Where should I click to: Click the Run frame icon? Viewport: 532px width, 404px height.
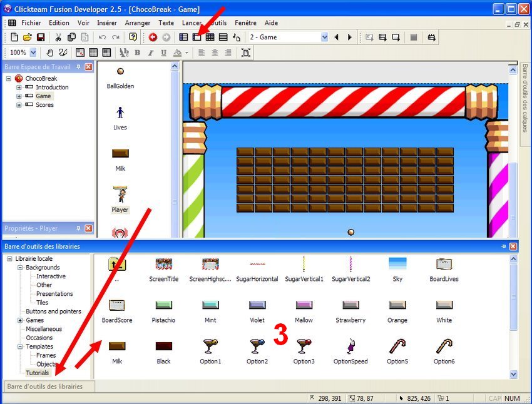396,37
